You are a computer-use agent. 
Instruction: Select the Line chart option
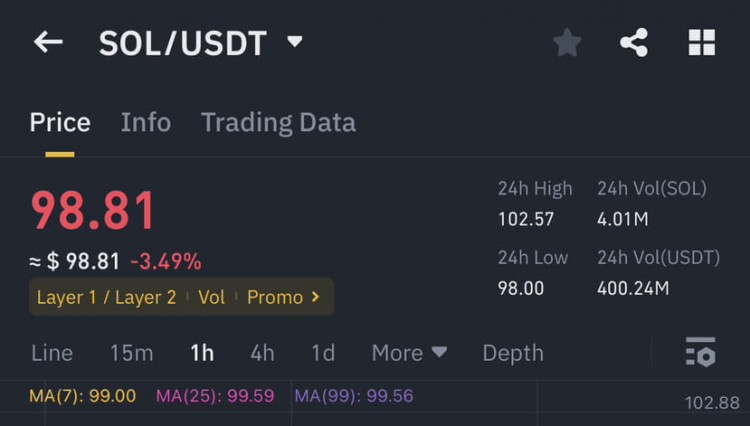pyautogui.click(x=52, y=353)
